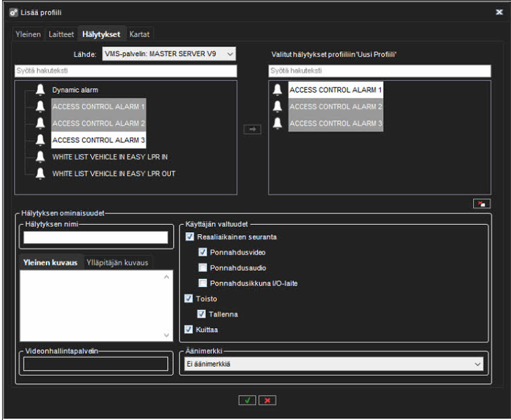This screenshot has width=511, height=420.
Task: Switch to the Laitteet tab
Action: click(61, 34)
